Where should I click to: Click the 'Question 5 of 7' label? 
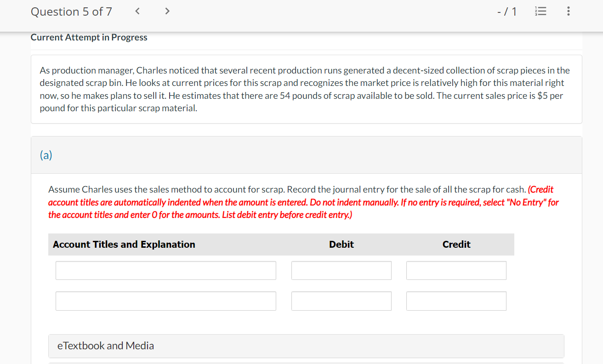click(71, 12)
